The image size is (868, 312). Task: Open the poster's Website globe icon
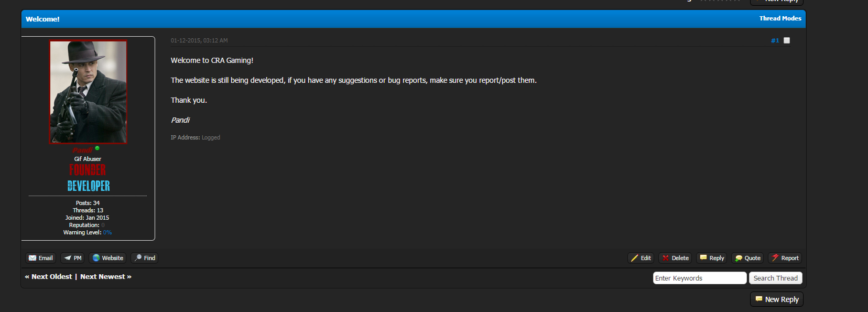[96, 258]
